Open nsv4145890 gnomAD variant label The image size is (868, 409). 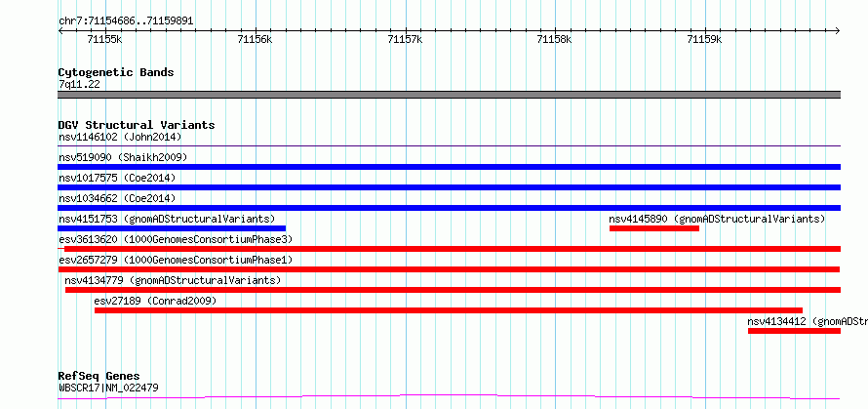point(717,219)
